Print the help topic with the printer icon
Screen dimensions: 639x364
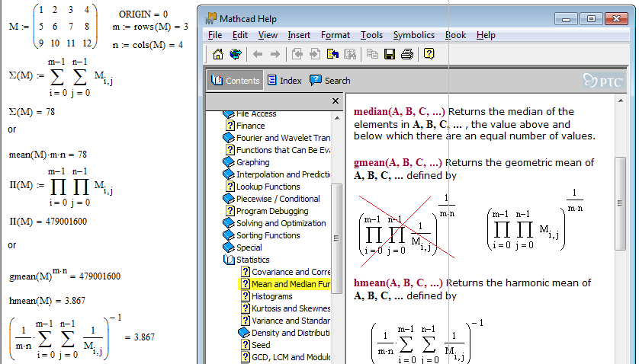pyautogui.click(x=406, y=54)
